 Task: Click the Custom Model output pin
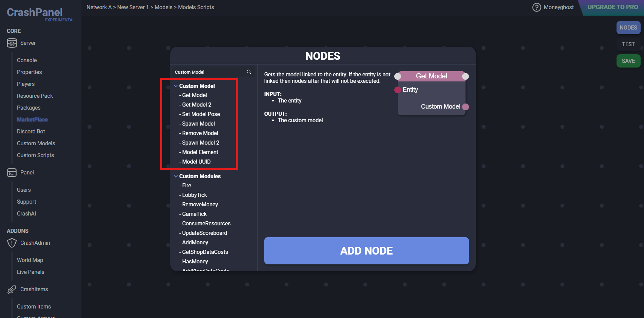[x=466, y=107]
